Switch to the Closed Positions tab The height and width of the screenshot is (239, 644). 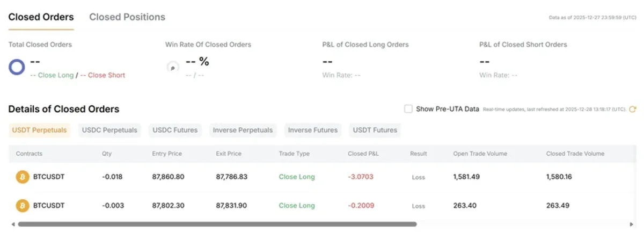[x=127, y=17]
